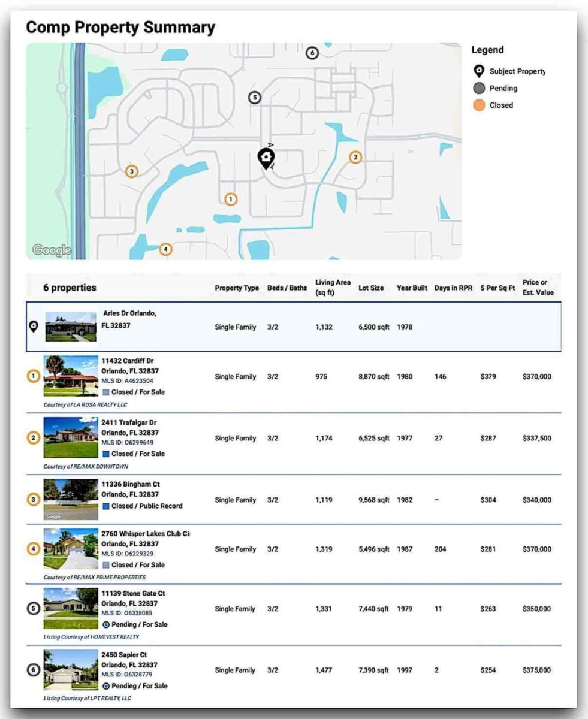Click the gray Pending legend dot
Image resolution: width=588 pixels, height=719 pixels.
click(x=479, y=88)
